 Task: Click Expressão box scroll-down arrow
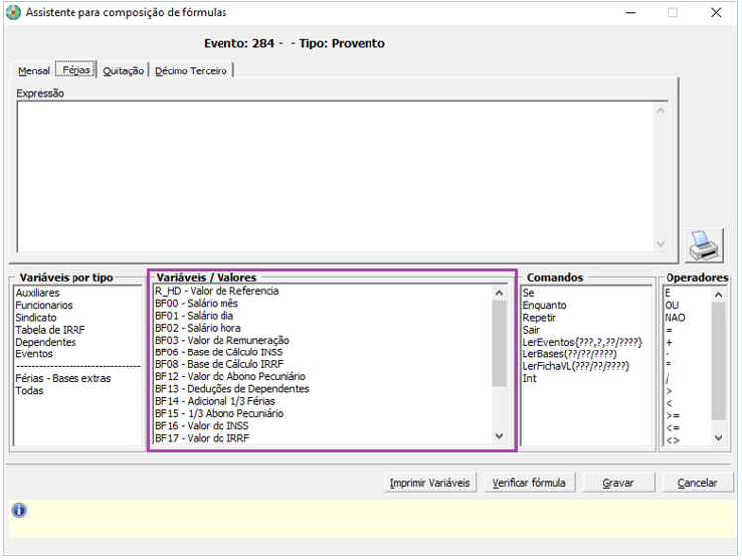pyautogui.click(x=661, y=244)
